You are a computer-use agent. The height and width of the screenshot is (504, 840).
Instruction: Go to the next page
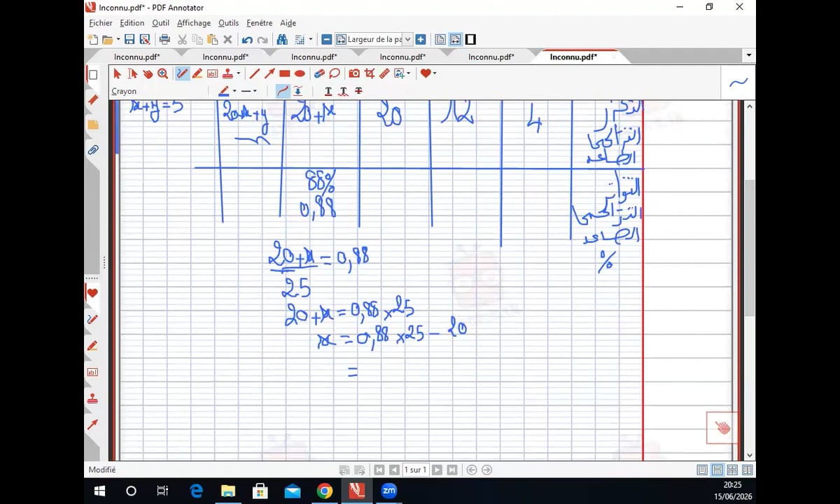[x=437, y=470]
